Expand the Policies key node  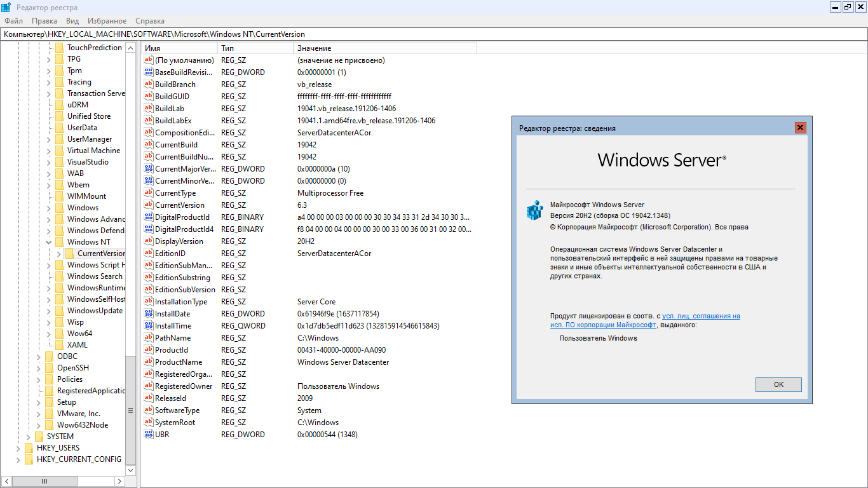(39, 379)
